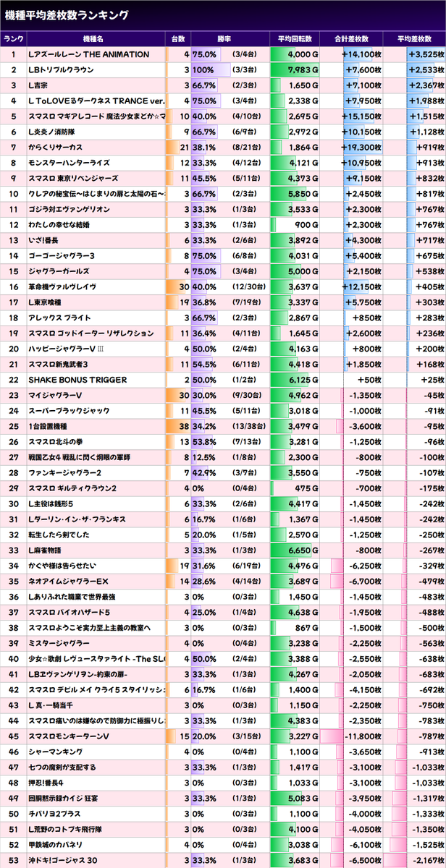446x868 pixels.
Task: Click the 機種名 column header
Action: click(93, 38)
